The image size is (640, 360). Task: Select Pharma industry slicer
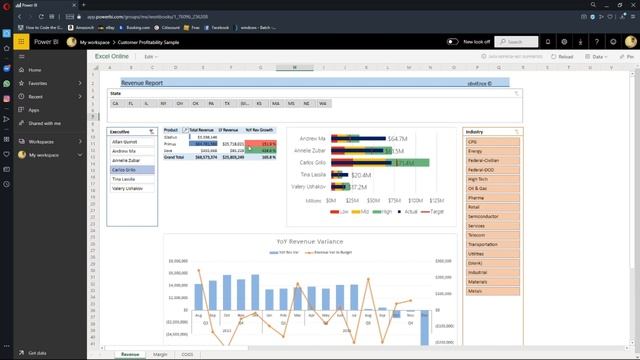point(493,198)
